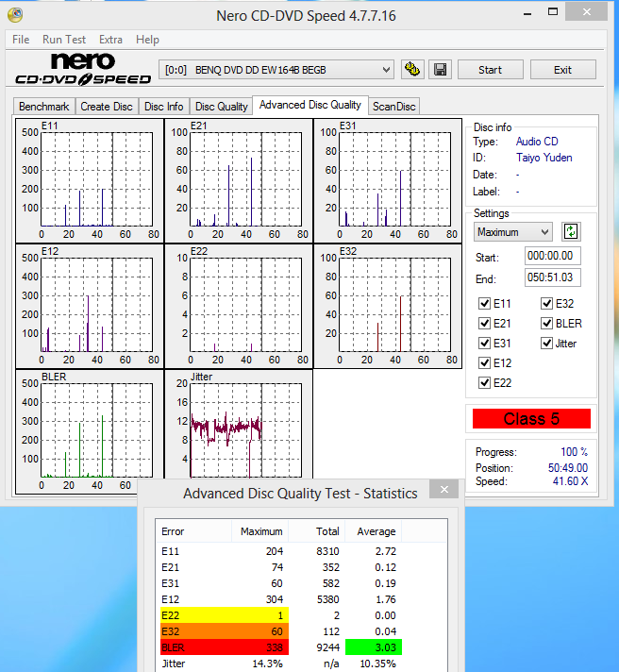Toggle the BLER checkbox
The image size is (619, 672).
coord(546,323)
